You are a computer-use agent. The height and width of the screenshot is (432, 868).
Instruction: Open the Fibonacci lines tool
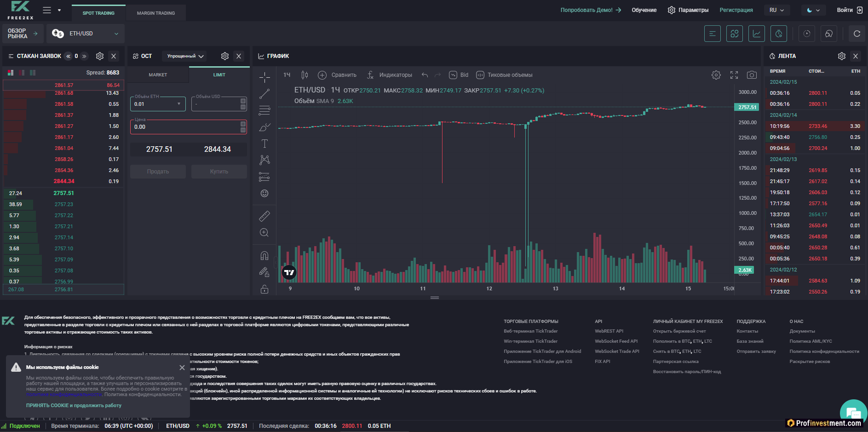[264, 110]
